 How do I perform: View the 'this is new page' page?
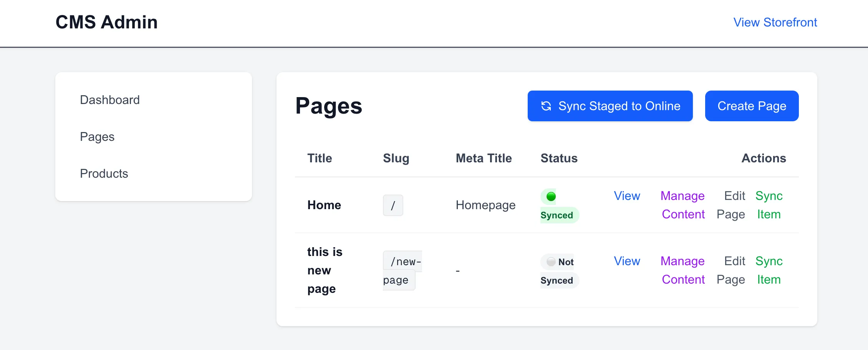pos(627,261)
